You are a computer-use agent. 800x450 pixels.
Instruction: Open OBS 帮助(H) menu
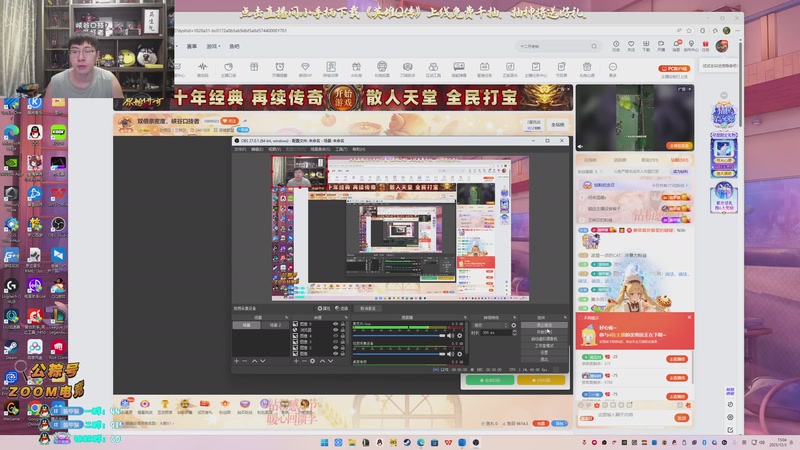click(x=359, y=149)
